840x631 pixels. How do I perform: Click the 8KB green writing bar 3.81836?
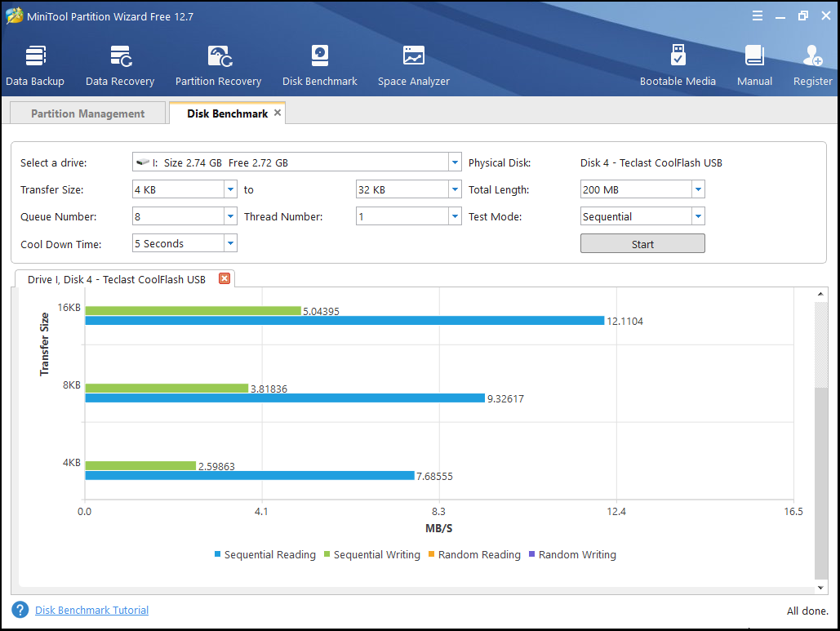click(167, 388)
